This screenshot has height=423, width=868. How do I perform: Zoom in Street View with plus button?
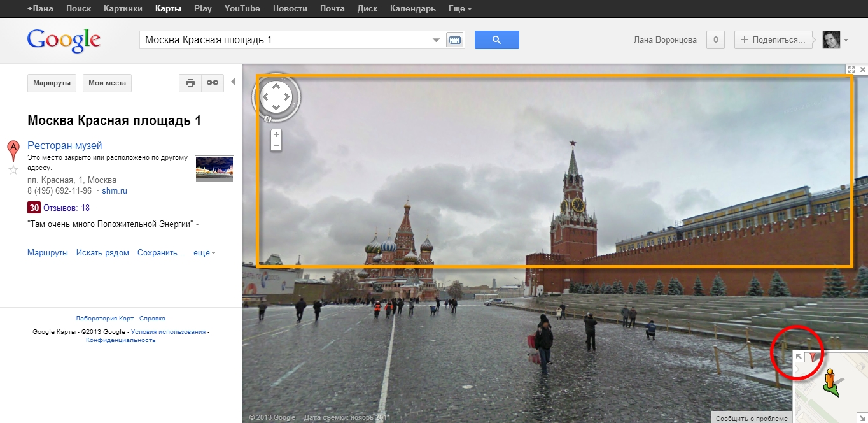point(276,134)
